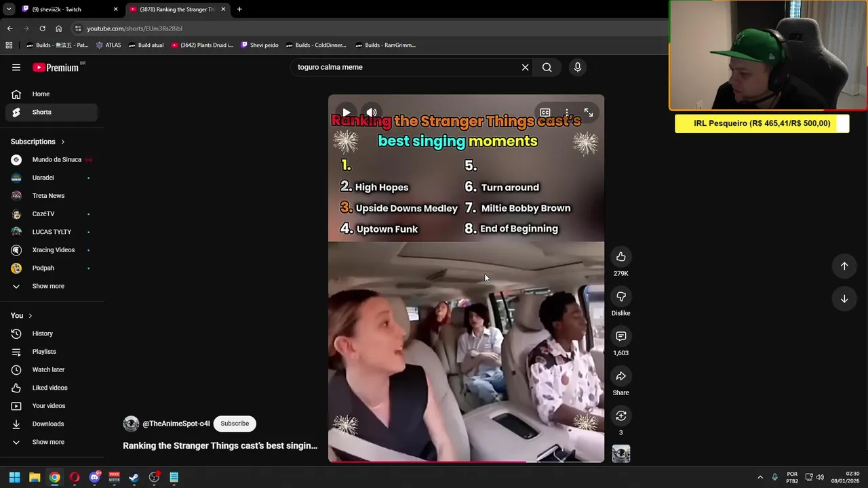The height and width of the screenshot is (488, 868).
Task: Open the @TheAnimeSpot-o4l channel link
Action: (176, 424)
